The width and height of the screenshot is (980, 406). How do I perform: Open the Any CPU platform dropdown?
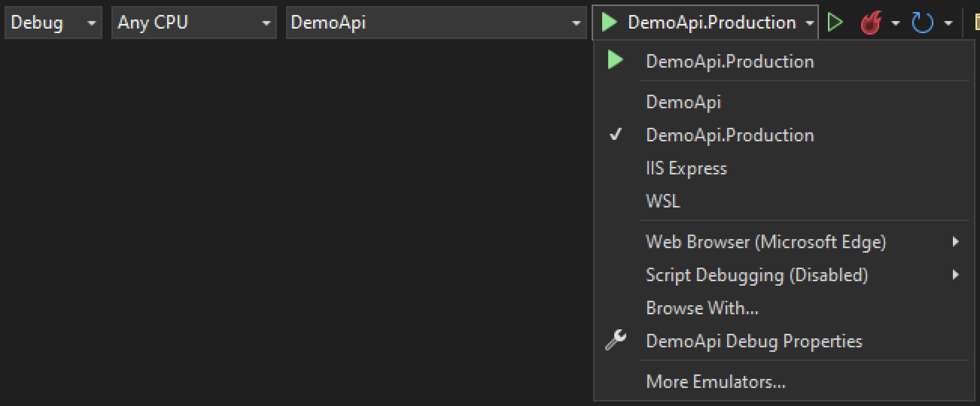pyautogui.click(x=194, y=23)
